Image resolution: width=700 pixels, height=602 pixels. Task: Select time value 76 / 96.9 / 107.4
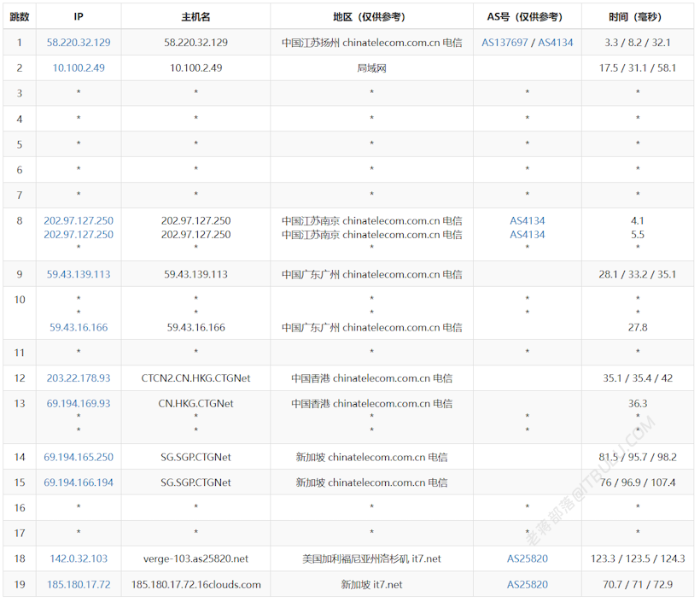click(x=638, y=482)
